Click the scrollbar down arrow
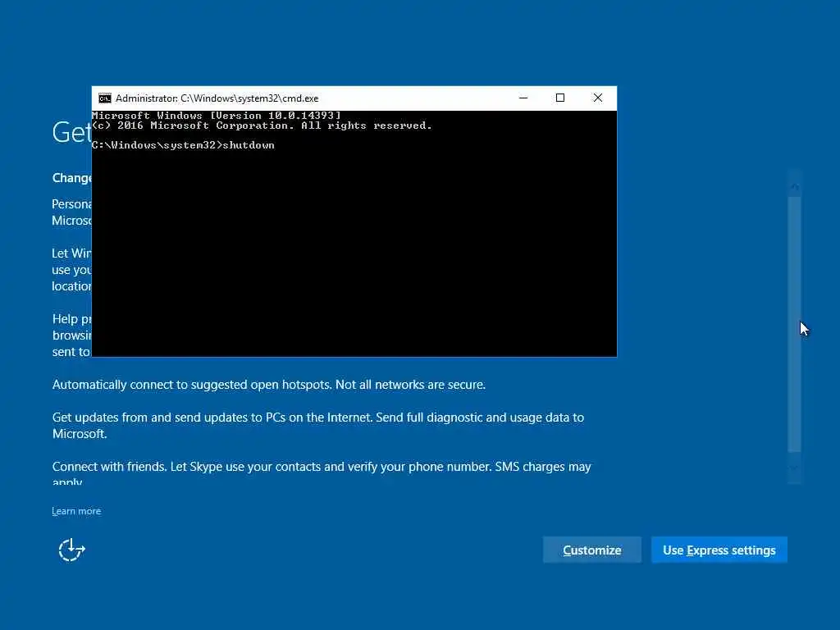This screenshot has width=840, height=630. tap(794, 468)
